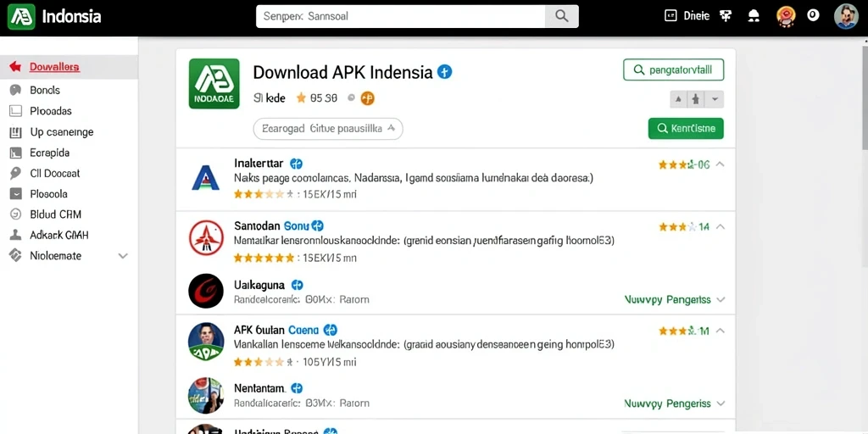The height and width of the screenshot is (434, 868).
Task: Open the Santodan Sonu app title
Action: pyautogui.click(x=271, y=225)
